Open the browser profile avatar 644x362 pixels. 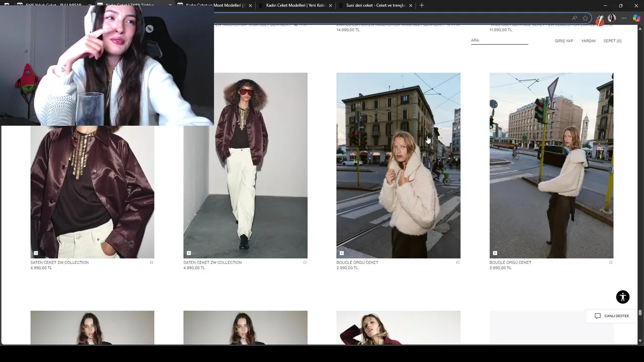point(612,18)
